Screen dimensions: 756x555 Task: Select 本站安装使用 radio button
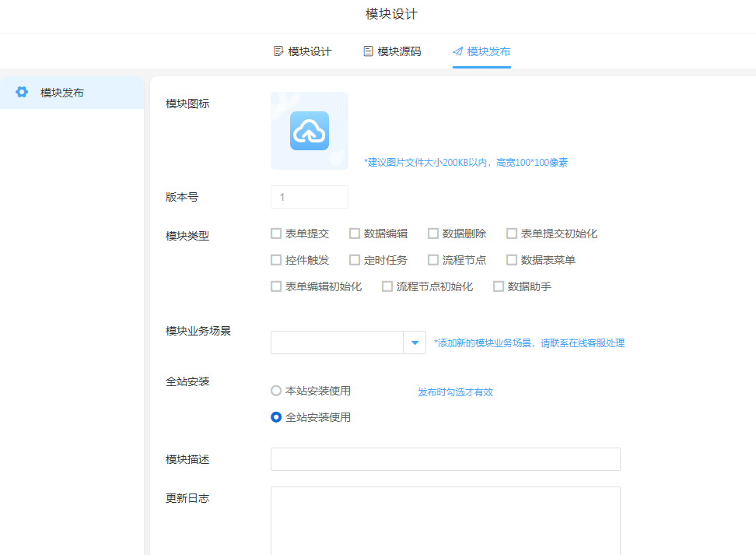pos(276,391)
